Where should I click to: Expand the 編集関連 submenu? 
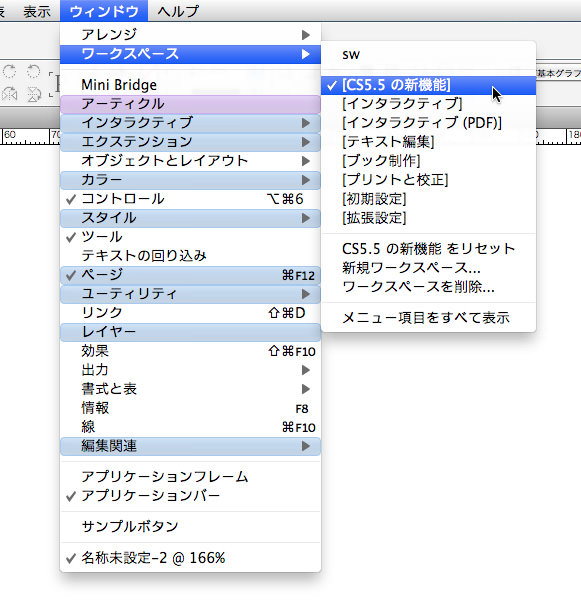190,446
